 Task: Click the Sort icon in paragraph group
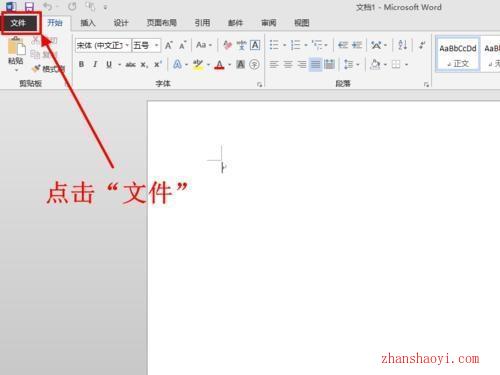402,45
